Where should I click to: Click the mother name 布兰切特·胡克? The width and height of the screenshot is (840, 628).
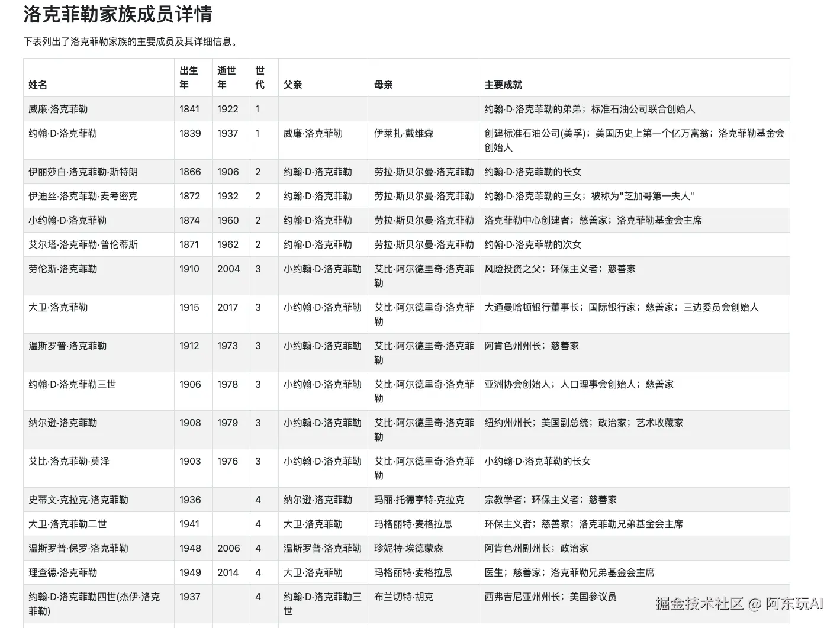pos(403,597)
